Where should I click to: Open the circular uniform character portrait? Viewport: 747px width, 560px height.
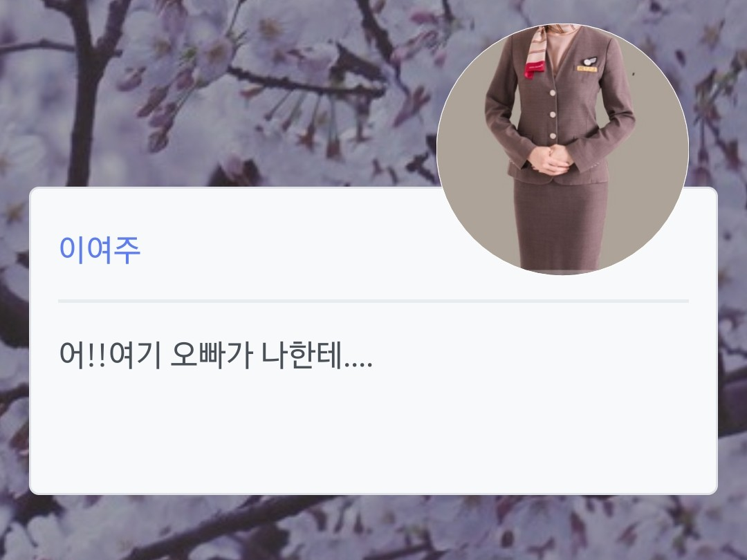point(562,149)
